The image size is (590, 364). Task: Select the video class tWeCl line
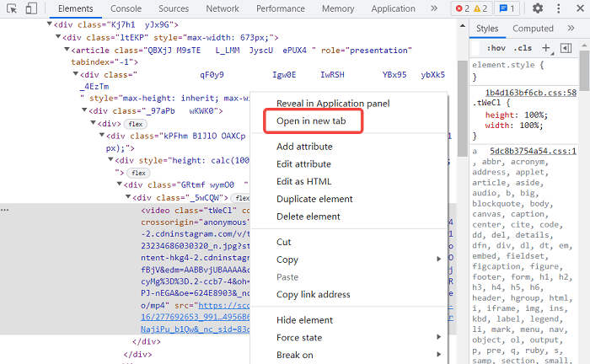click(x=195, y=211)
